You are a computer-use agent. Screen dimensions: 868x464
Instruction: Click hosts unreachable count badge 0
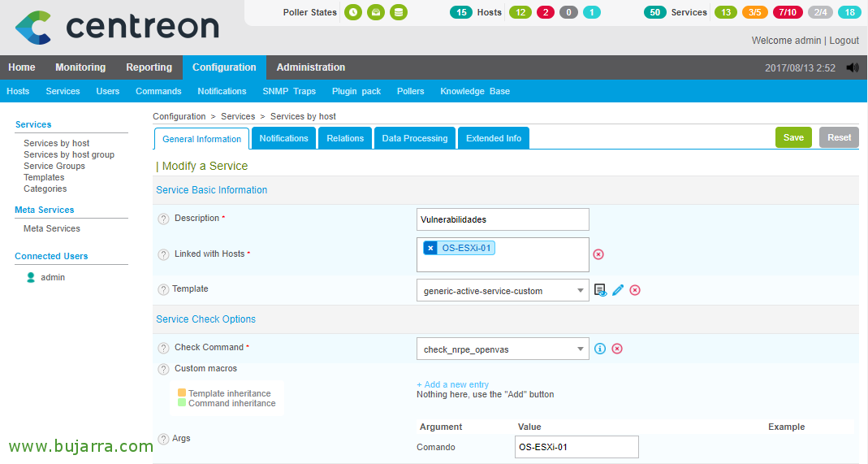(x=568, y=12)
